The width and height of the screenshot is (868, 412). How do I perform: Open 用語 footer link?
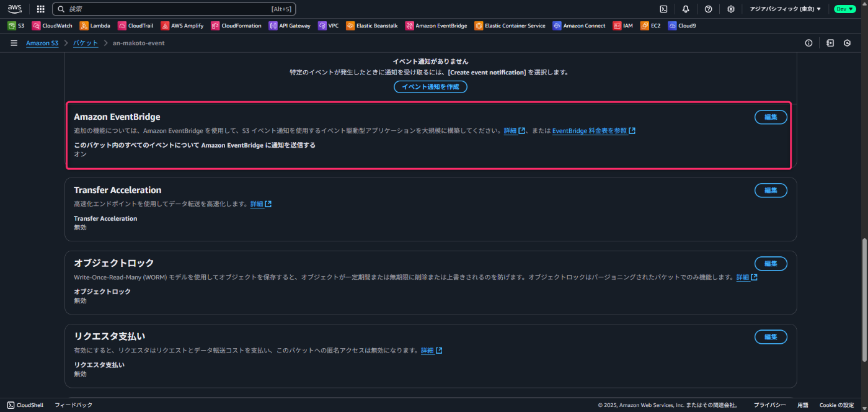[x=802, y=405]
